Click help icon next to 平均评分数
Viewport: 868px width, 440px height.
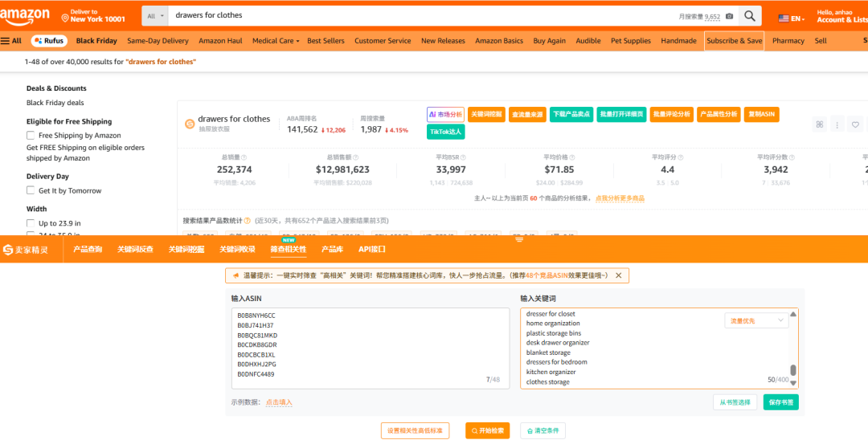click(791, 157)
